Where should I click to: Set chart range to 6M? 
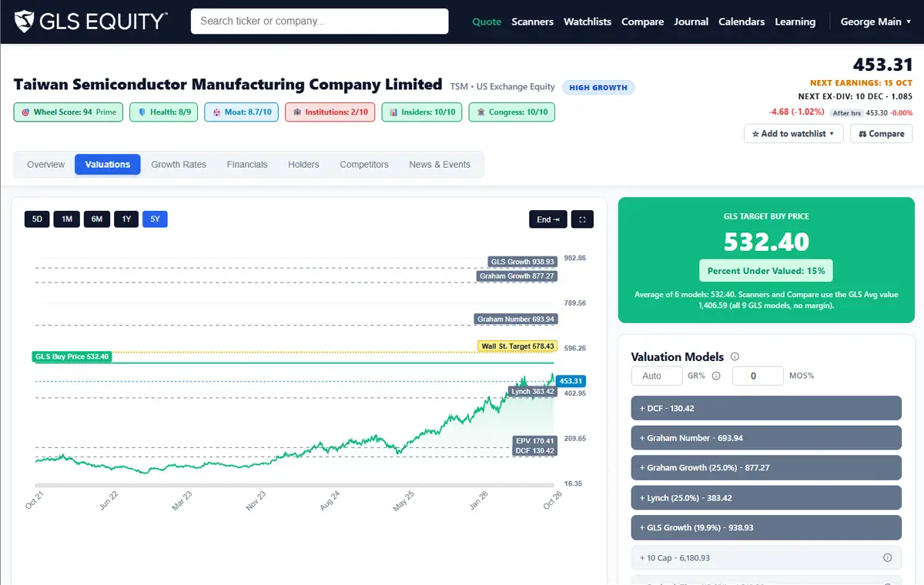(97, 219)
